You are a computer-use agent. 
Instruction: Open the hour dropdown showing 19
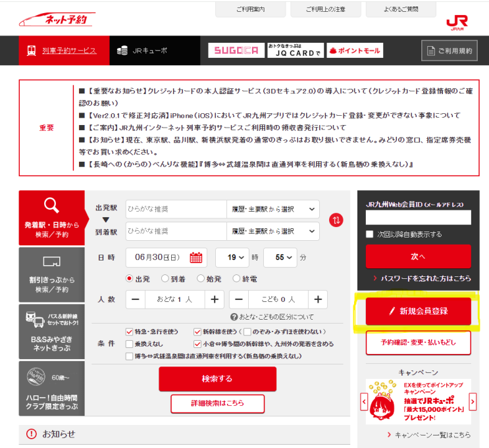click(x=232, y=257)
